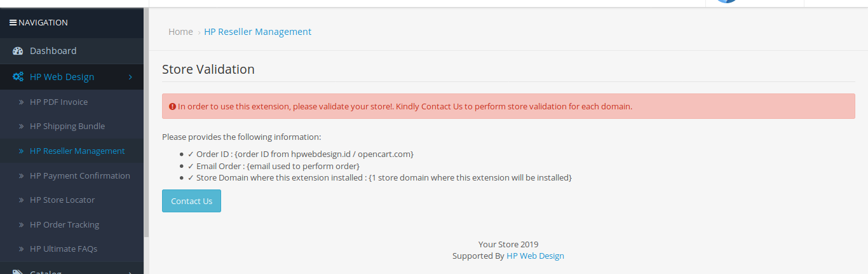This screenshot has width=868, height=274.
Task: Select HP Ultimate FAQs in sidebar
Action: (64, 249)
